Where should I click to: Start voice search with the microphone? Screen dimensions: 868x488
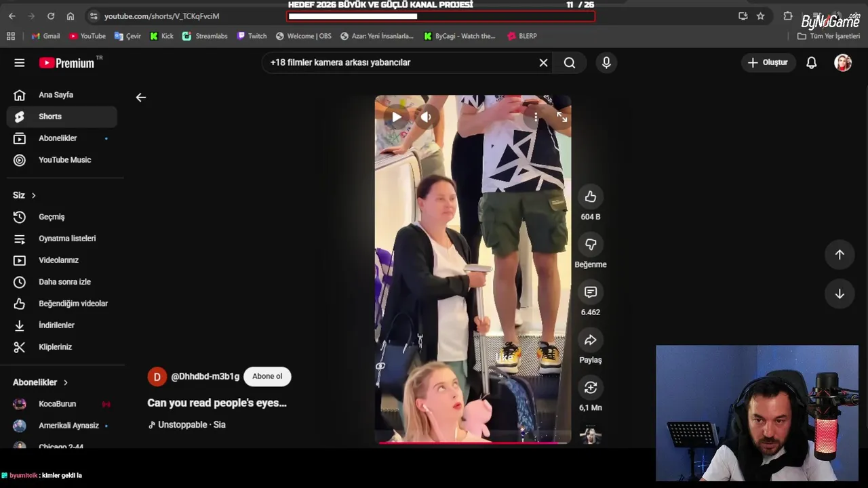(606, 62)
